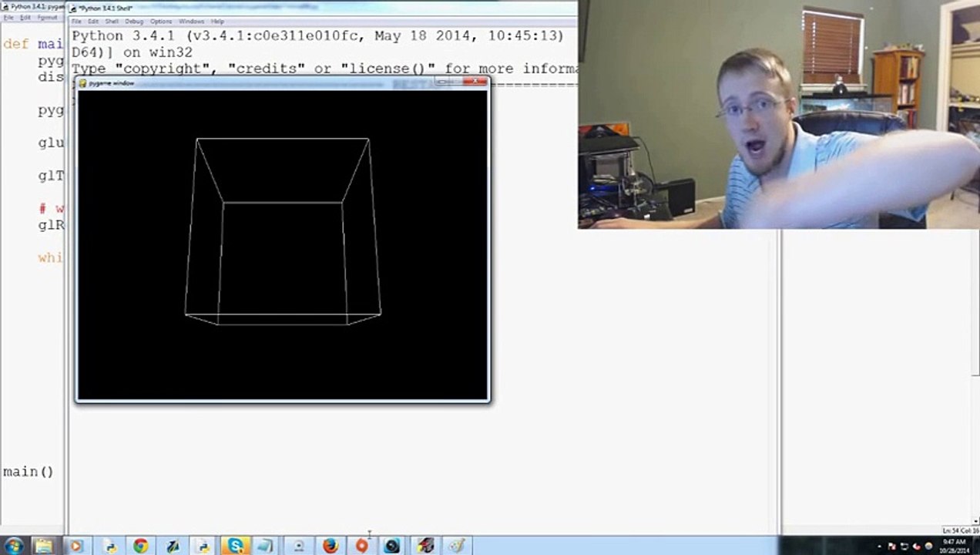Click the rotating wireframe cube in pygame window
Image resolution: width=980 pixels, height=555 pixels.
pyautogui.click(x=283, y=231)
